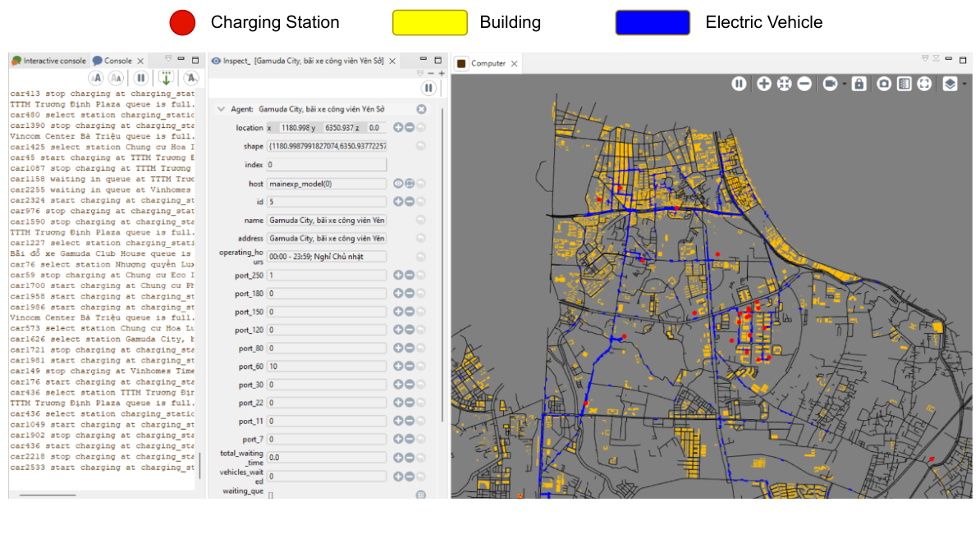Viewport: 980px width, 543px height.
Task: Open the camera dropdown arrow
Action: pyautogui.click(x=843, y=84)
